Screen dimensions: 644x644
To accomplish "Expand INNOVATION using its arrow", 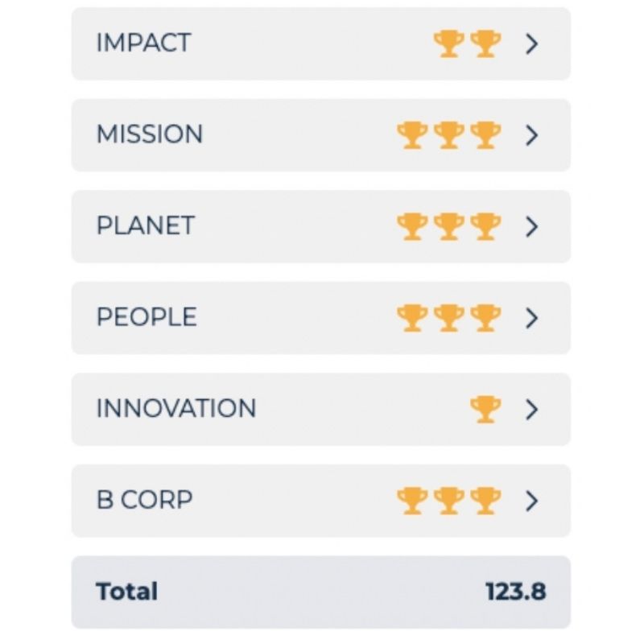I will point(531,409).
